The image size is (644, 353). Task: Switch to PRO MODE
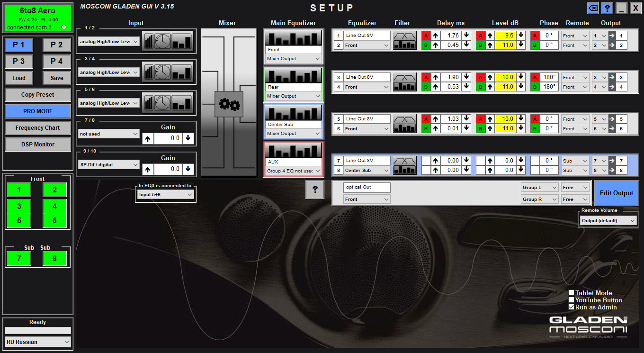pos(38,111)
